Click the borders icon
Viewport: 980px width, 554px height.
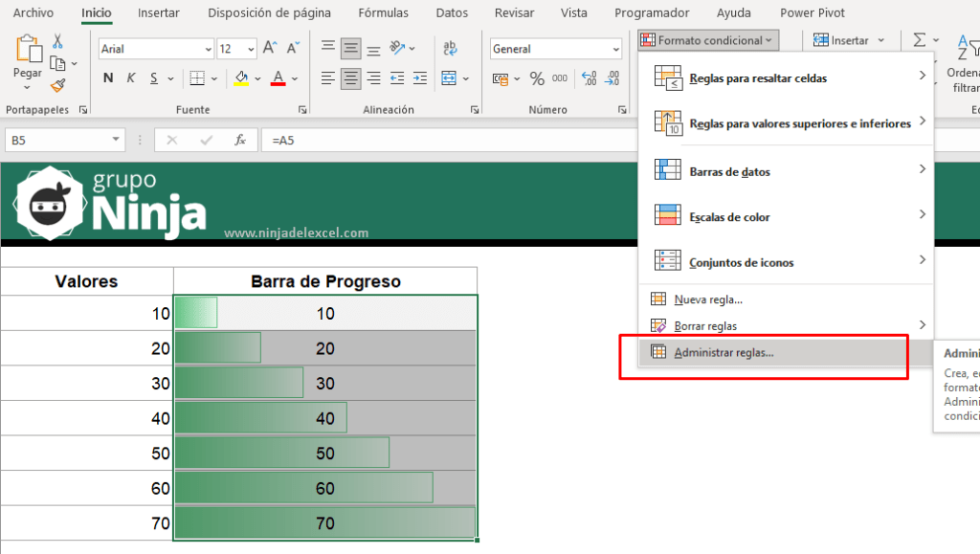coord(197,78)
